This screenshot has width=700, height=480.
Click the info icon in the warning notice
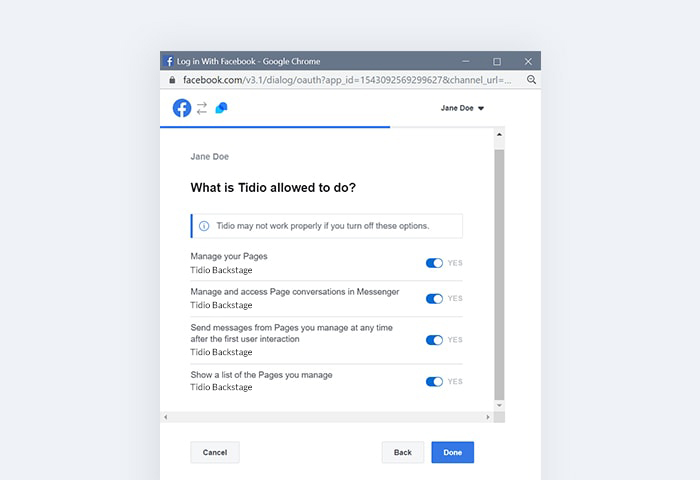(204, 226)
